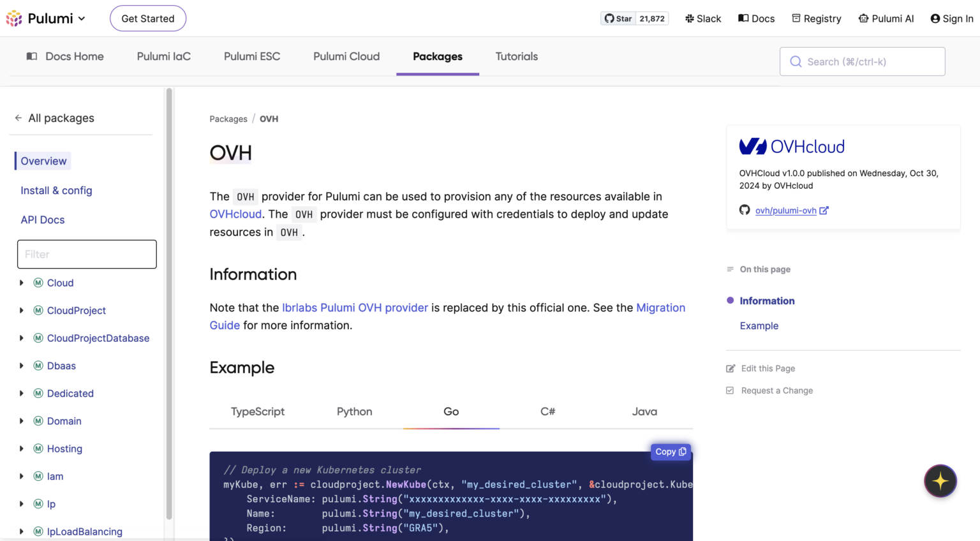Click the Slack icon in header
980x541 pixels.
pyautogui.click(x=688, y=19)
